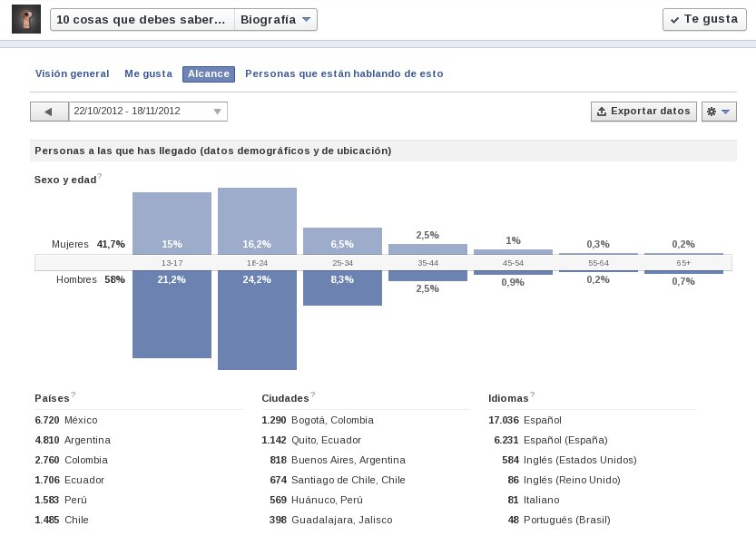Screen dimensions: 756x536
Task: Open the page name selector
Action: pyautogui.click(x=142, y=20)
